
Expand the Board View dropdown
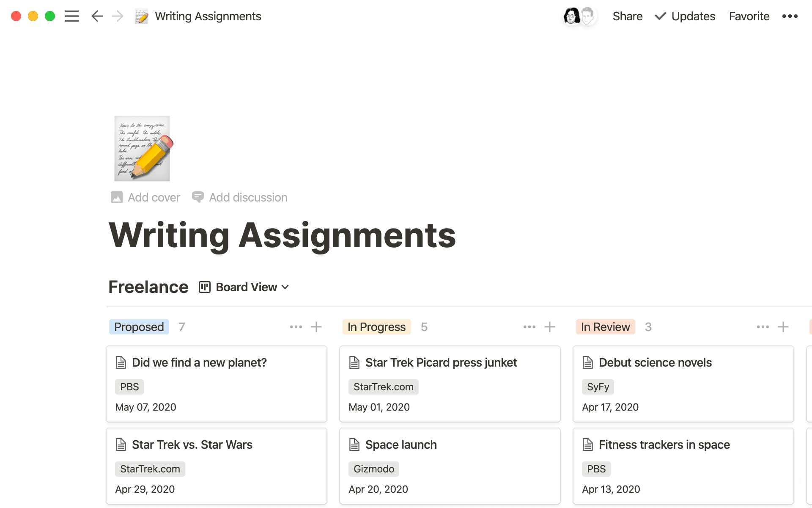pyautogui.click(x=244, y=287)
